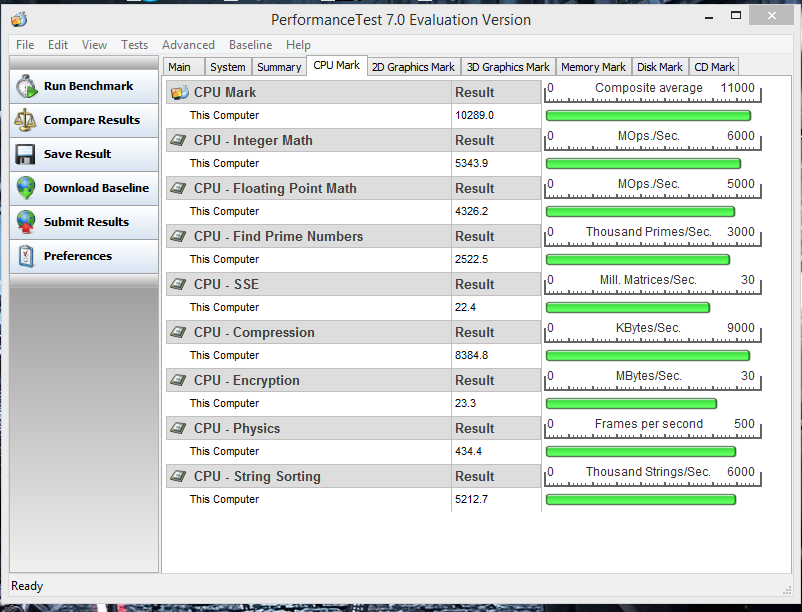
Task: Maximize the PerformanceTest window
Action: (x=736, y=16)
